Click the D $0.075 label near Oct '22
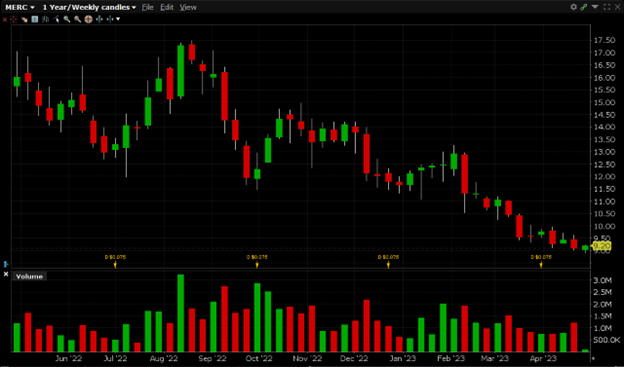This screenshot has height=367, width=624. pyautogui.click(x=257, y=257)
